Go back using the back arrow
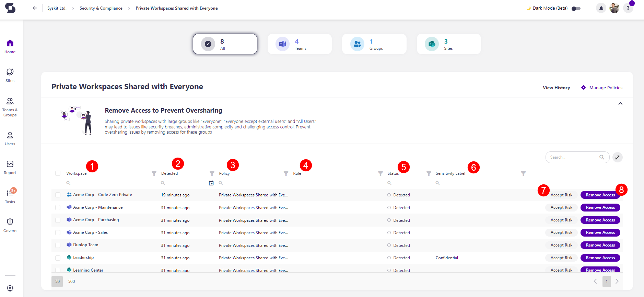 coord(35,8)
